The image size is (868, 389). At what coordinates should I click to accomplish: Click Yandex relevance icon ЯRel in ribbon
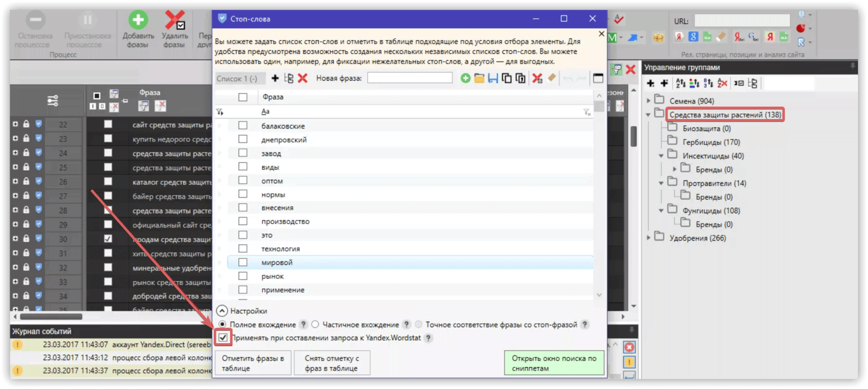tap(739, 37)
